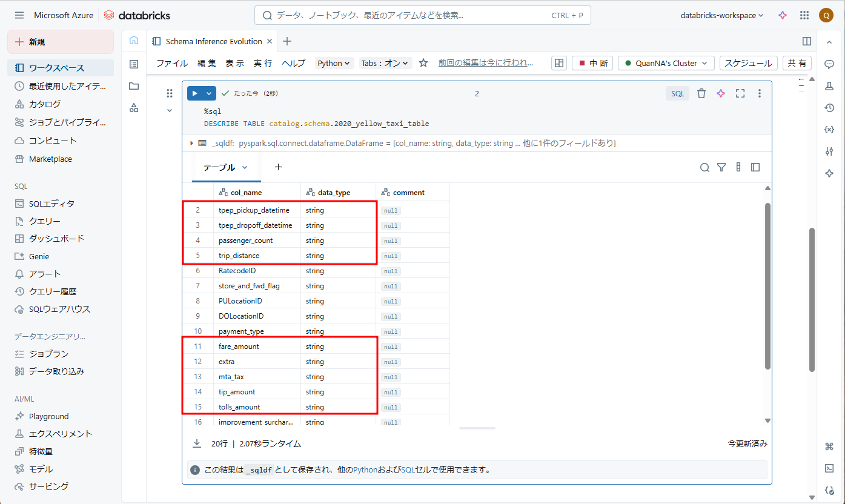
Task: Collapse the main navigation hamburger menu
Action: click(19, 15)
